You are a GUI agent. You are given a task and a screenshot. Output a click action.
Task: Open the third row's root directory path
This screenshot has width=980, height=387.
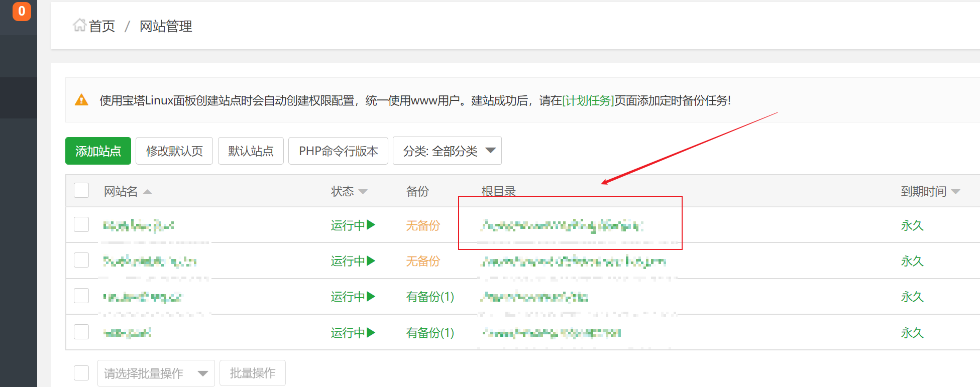point(534,297)
